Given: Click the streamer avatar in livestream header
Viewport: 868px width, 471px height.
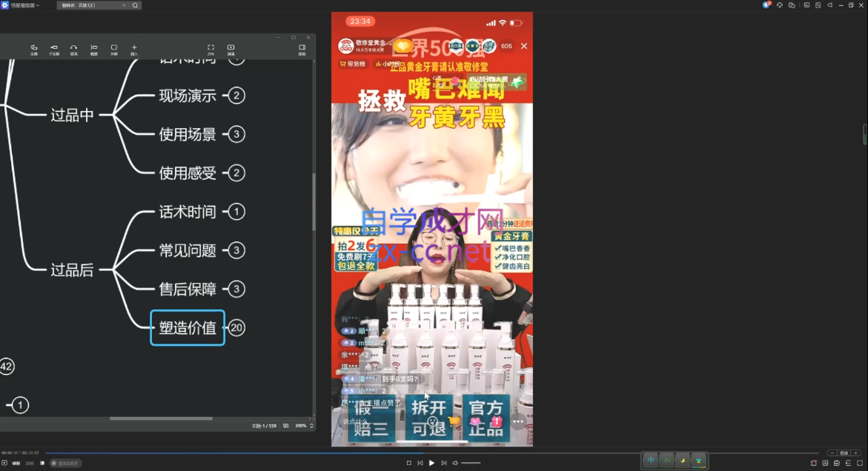Looking at the screenshot, I should pyautogui.click(x=346, y=46).
